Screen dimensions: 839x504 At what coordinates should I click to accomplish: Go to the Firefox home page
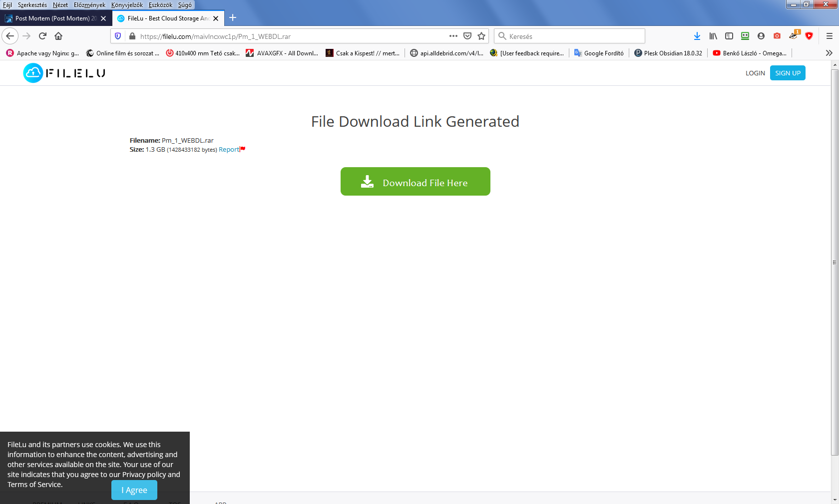[58, 36]
